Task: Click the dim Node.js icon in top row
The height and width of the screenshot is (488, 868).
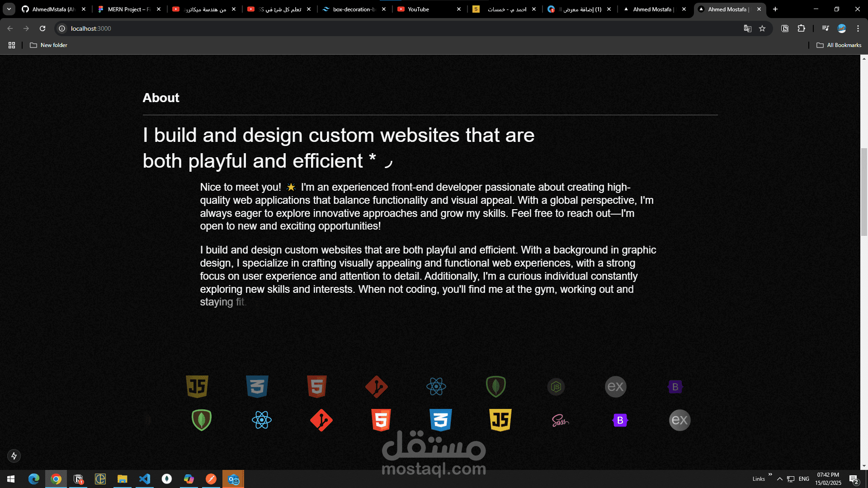Action: pyautogui.click(x=556, y=387)
